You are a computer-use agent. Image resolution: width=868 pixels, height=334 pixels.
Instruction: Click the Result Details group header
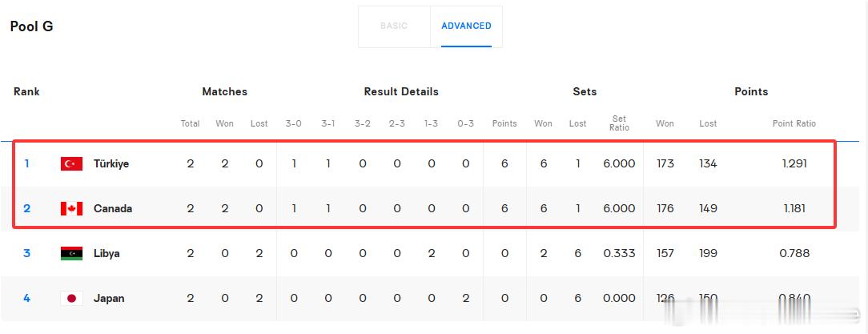(x=401, y=92)
